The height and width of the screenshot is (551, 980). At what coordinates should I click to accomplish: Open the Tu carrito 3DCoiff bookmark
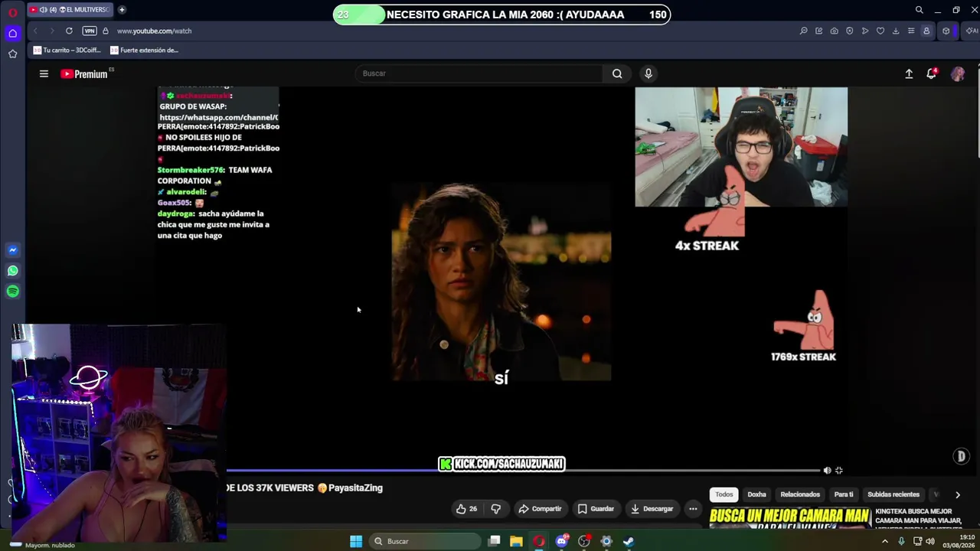tap(67, 51)
